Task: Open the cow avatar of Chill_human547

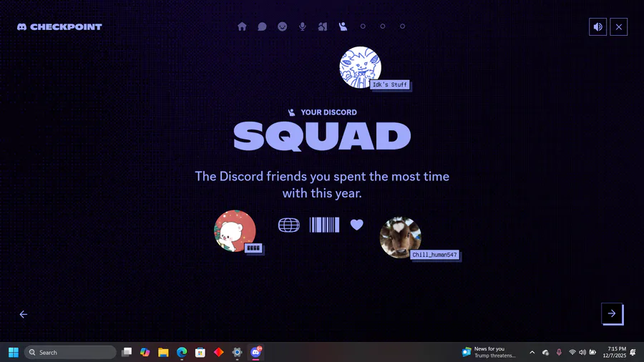Action: click(x=401, y=238)
